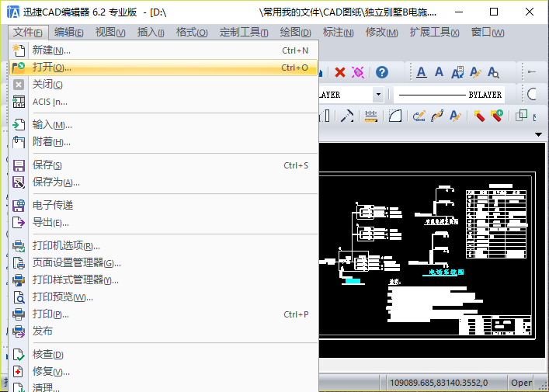
Task: Click the overlapping squares copy icon
Action: pos(521,115)
